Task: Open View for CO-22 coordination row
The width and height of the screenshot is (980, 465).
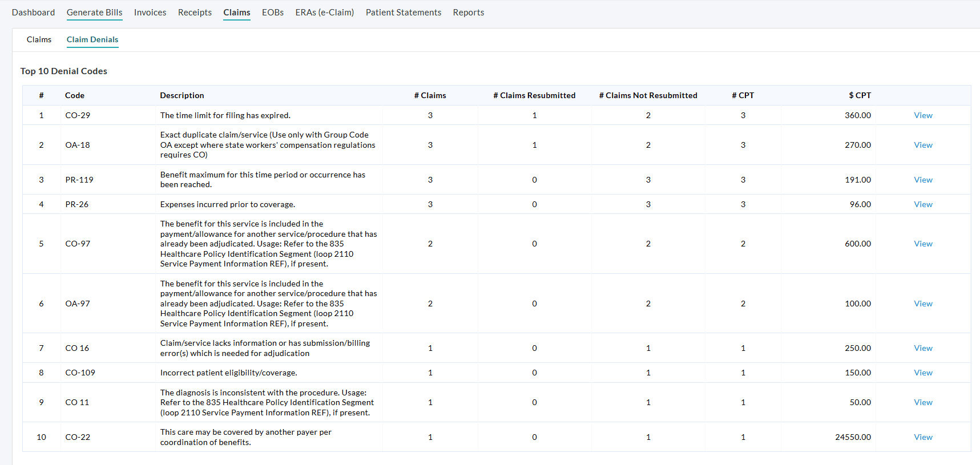Action: (x=922, y=437)
